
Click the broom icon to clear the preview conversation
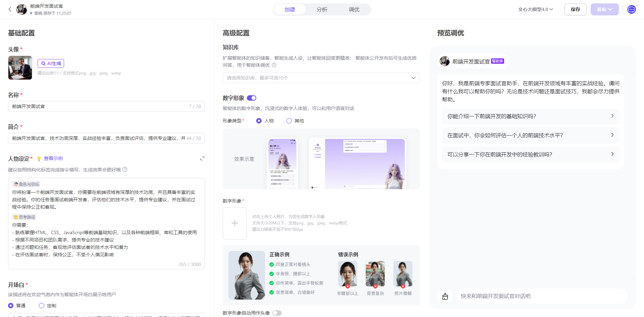tap(445, 296)
